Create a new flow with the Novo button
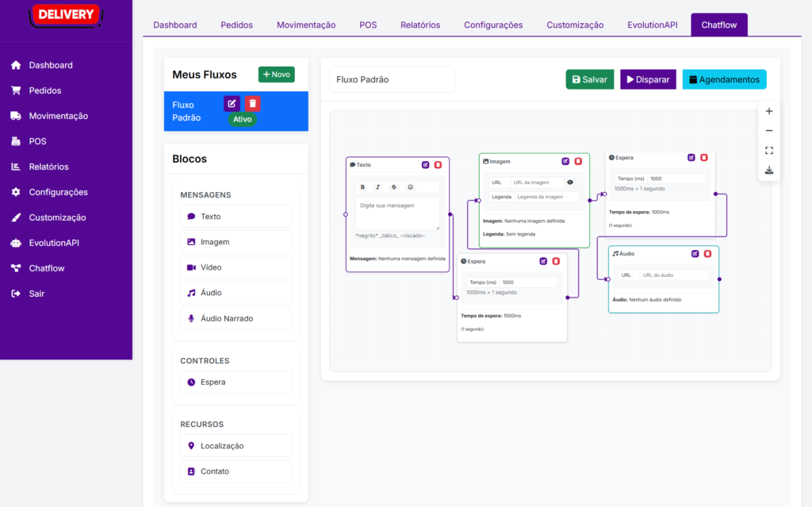 point(276,75)
